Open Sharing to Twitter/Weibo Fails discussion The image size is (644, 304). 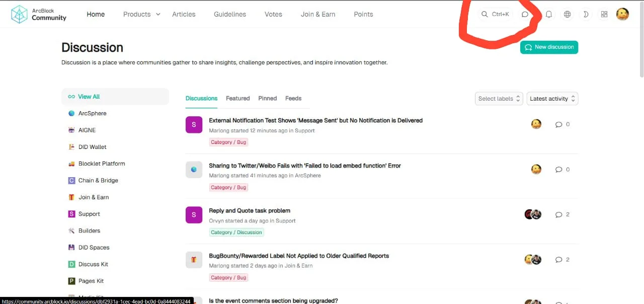pos(305,166)
